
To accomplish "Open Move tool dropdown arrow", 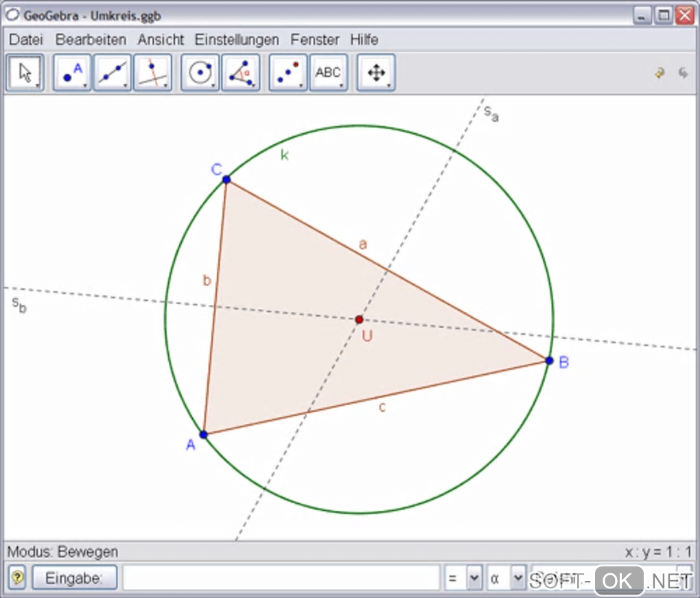I will click(38, 85).
